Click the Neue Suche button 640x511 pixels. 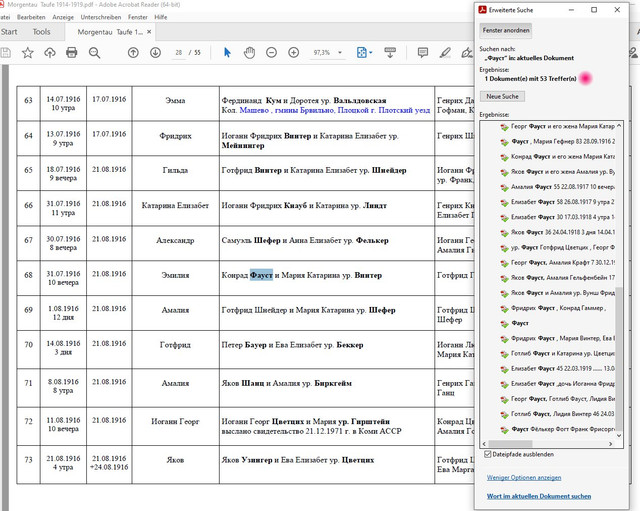502,96
